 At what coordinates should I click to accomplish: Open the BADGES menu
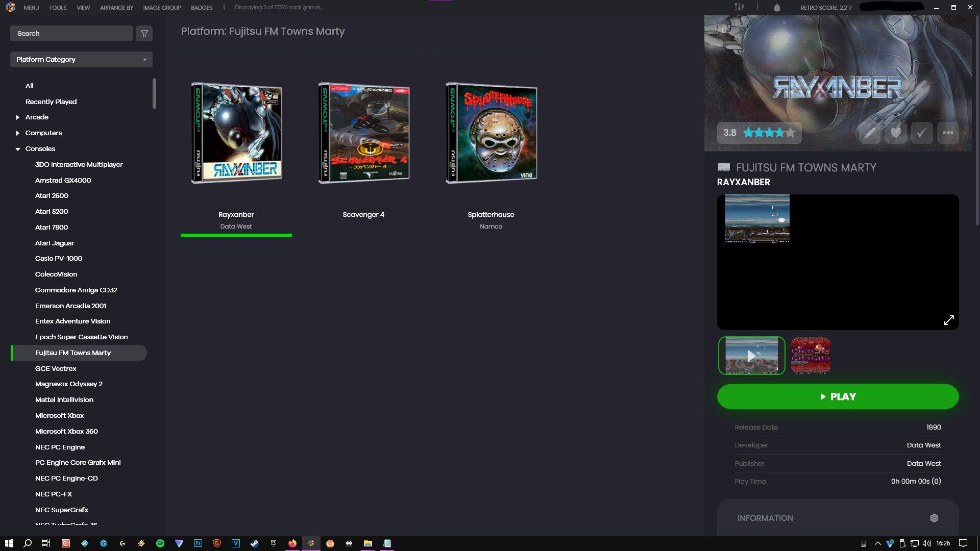202,8
